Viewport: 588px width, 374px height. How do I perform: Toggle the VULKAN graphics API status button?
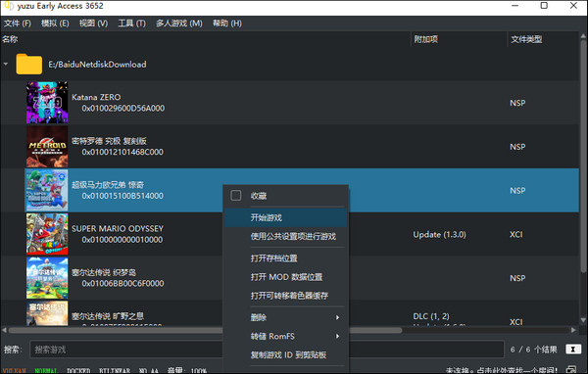15,371
